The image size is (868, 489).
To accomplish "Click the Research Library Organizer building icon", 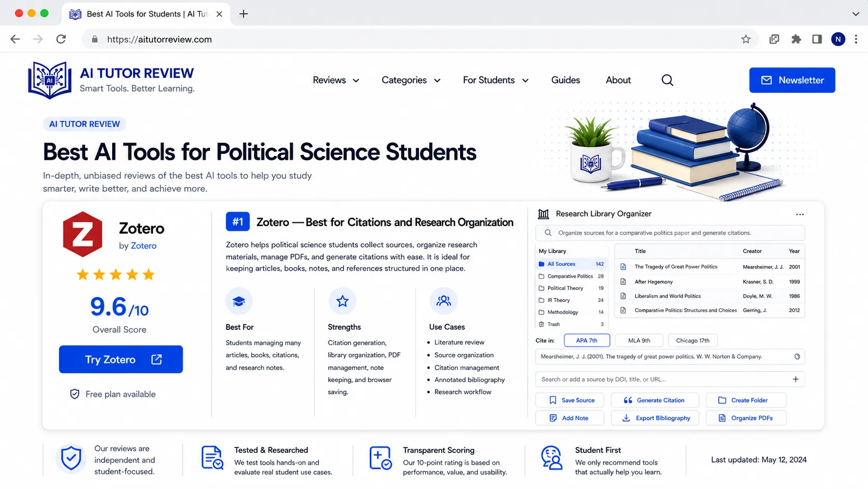I will (544, 214).
